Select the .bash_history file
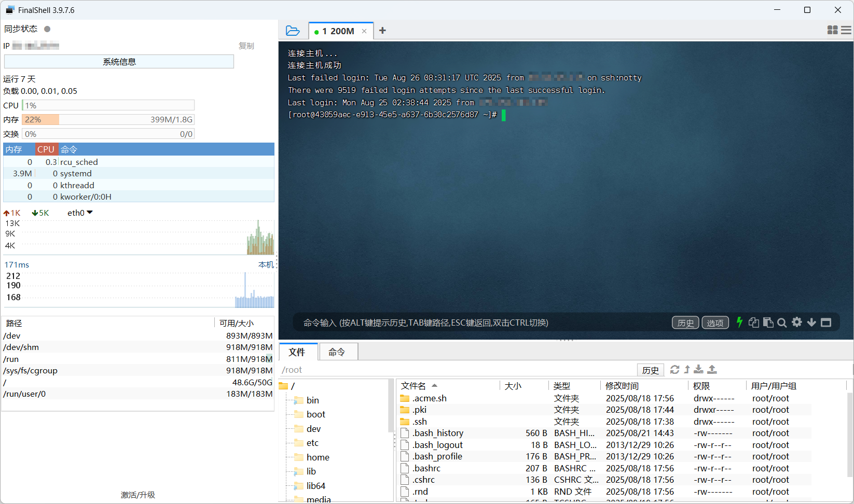This screenshot has width=854, height=504. coord(438,433)
